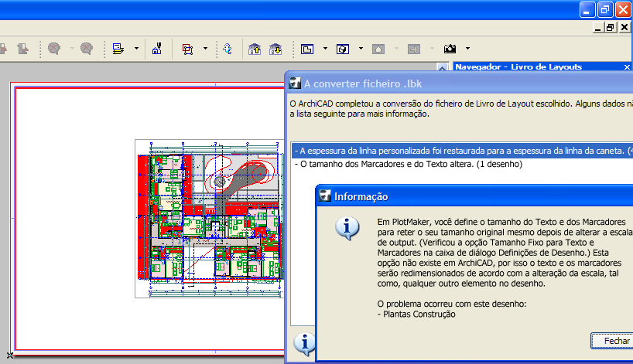633x364 pixels.
Task: Close the Navegador Livro de Layouts panel
Action: pyautogui.click(x=627, y=67)
